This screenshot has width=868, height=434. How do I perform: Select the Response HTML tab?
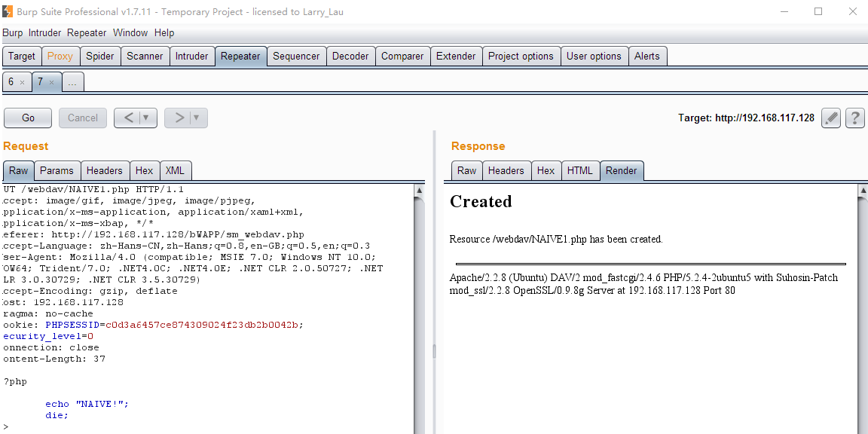tap(579, 170)
